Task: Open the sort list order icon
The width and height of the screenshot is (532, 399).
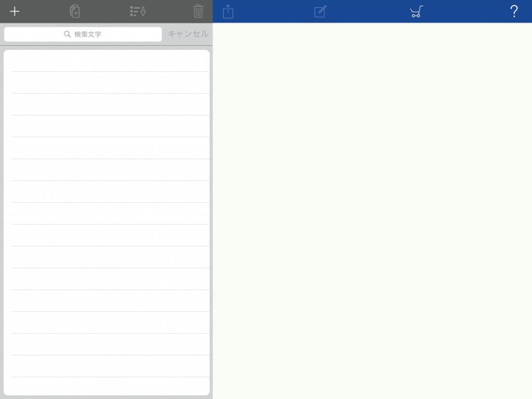Action: click(138, 11)
